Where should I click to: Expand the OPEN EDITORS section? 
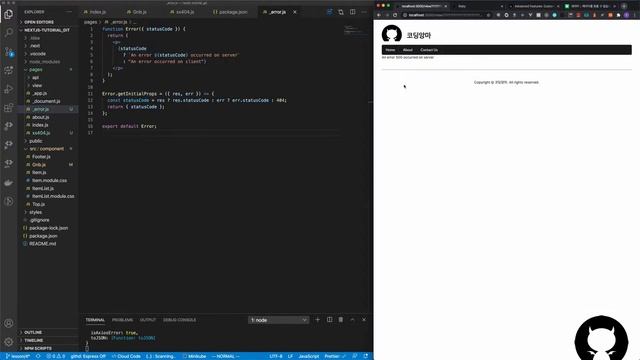[x=39, y=22]
